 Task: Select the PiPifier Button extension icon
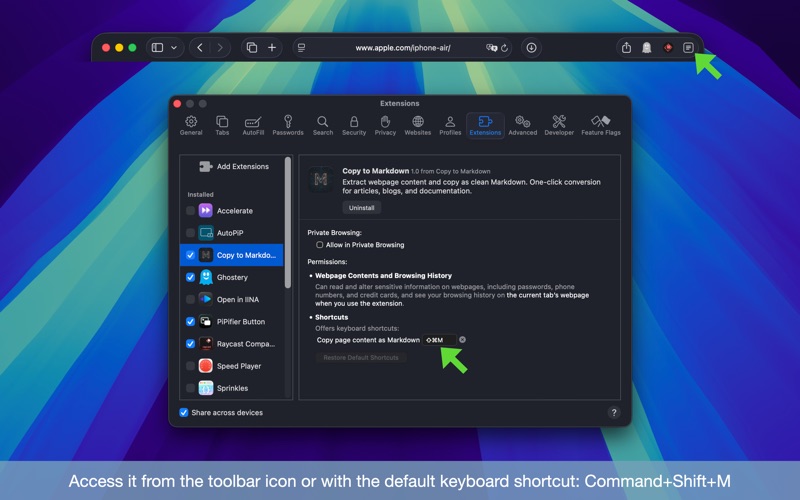(x=206, y=321)
